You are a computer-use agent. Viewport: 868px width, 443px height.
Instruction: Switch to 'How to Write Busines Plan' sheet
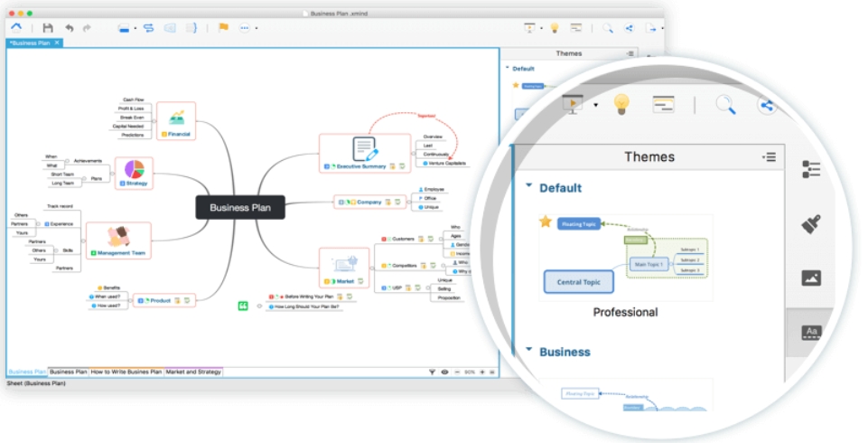[126, 372]
